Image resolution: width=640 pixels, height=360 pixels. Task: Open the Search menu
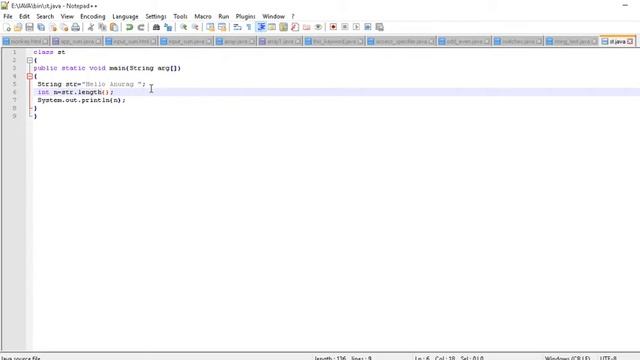coord(45,16)
